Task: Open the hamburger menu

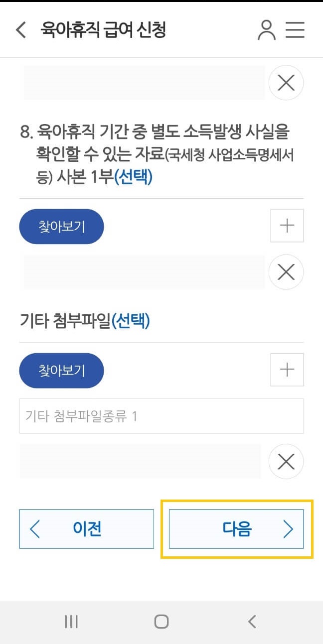Action: pyautogui.click(x=296, y=30)
